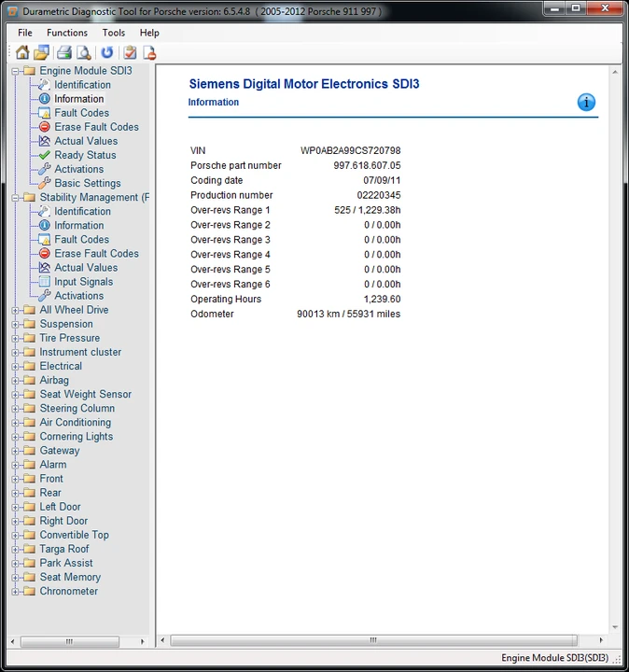Click the Durametric app icon in title bar

tap(13, 11)
